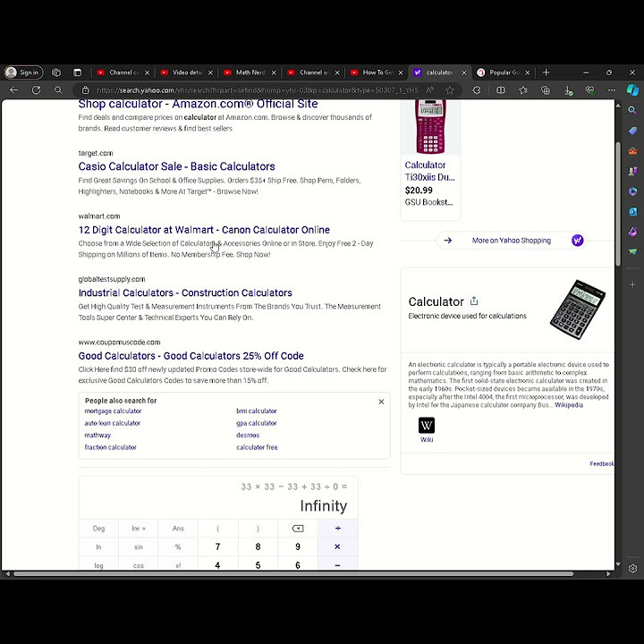Screen dimensions: 644x644
Task: Switch to the Popular Google tab
Action: (x=504, y=72)
